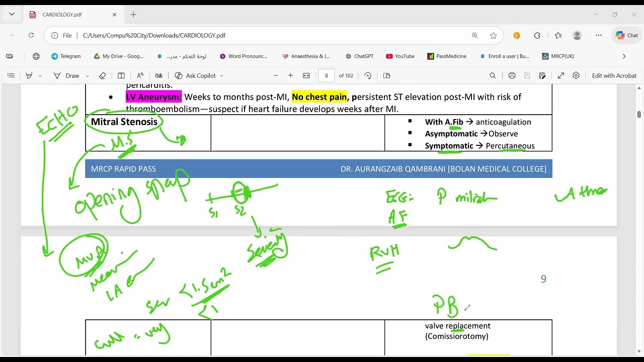Select the Erase tool
Image resolution: width=644 pixels, height=362 pixels.
102,75
